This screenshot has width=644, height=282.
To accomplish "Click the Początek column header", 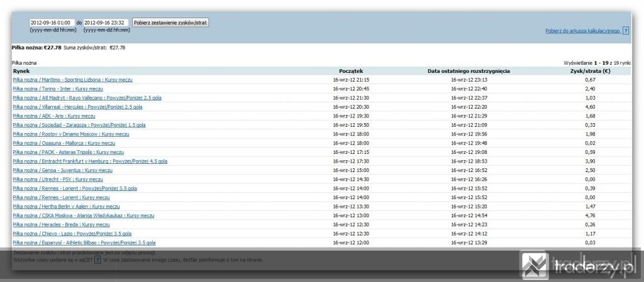I will pos(351,71).
